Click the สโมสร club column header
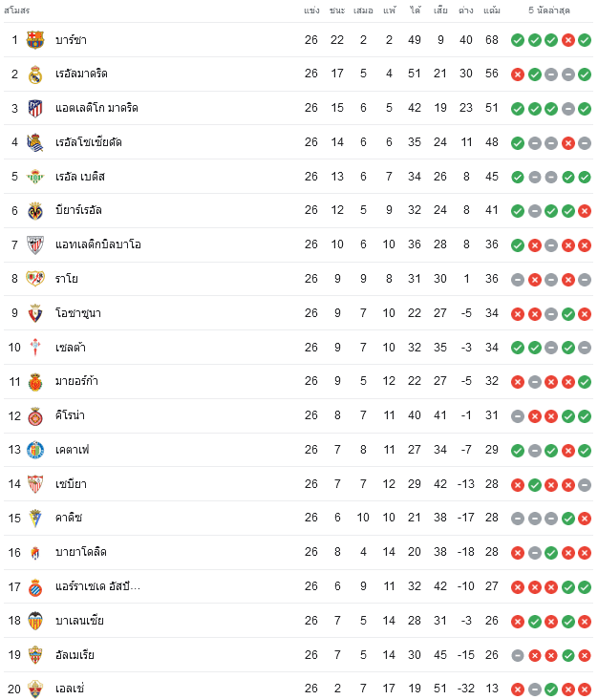 click(16, 11)
